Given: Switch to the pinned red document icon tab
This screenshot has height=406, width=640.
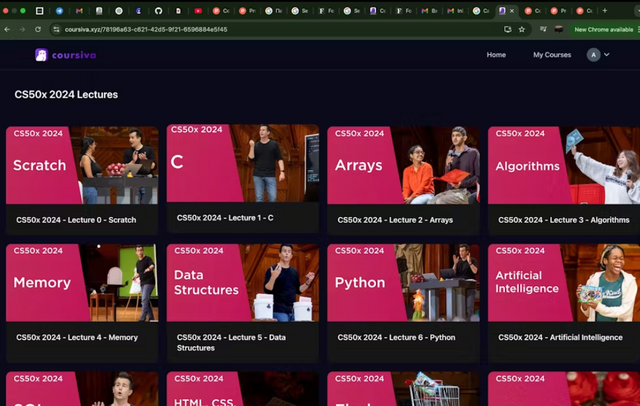Looking at the screenshot, I should (178, 11).
